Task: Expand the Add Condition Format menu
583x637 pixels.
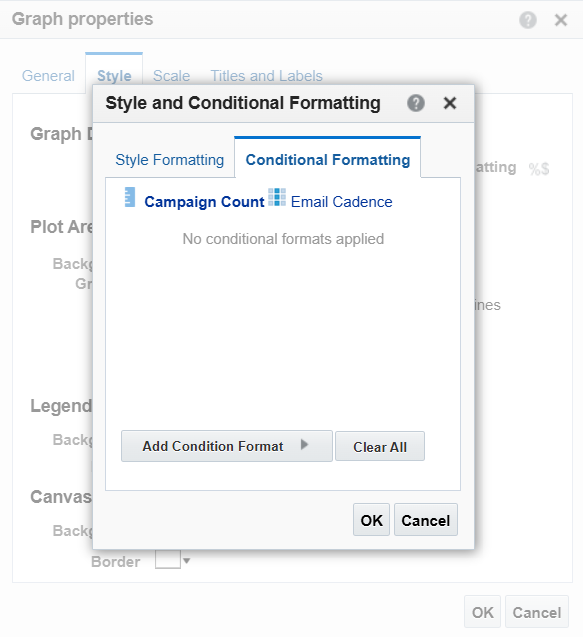Action: click(x=227, y=446)
